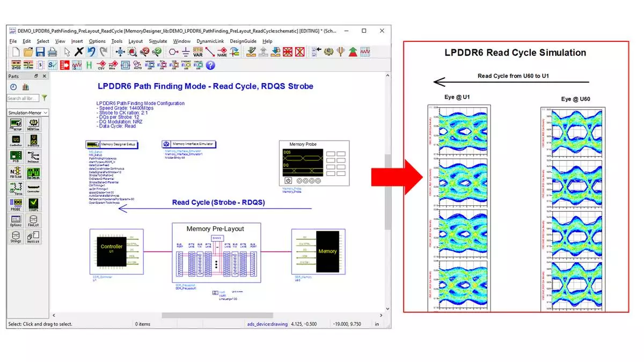Click the Search all libraries field
The height and width of the screenshot is (362, 644).
23,98
